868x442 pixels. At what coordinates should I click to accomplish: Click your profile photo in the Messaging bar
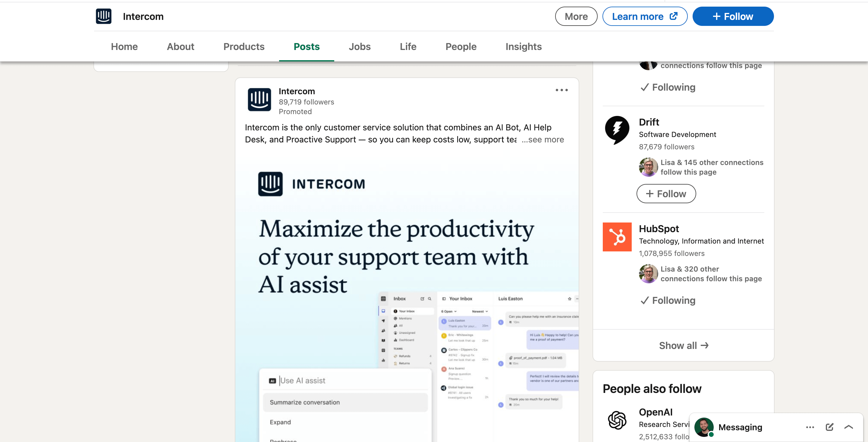(705, 427)
